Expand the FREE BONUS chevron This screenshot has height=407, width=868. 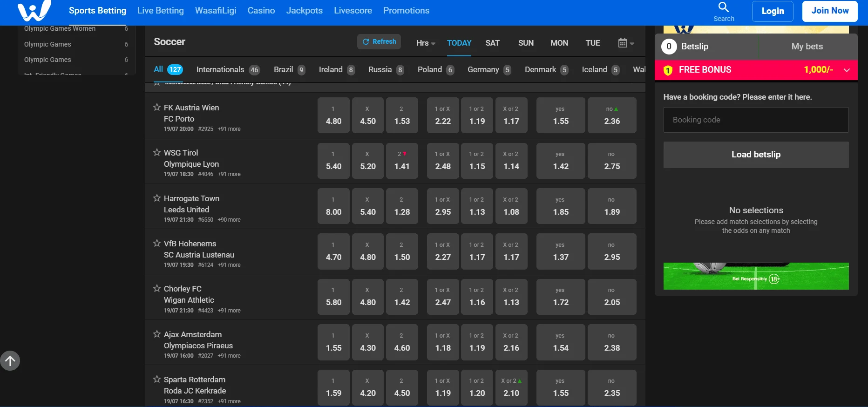(847, 70)
